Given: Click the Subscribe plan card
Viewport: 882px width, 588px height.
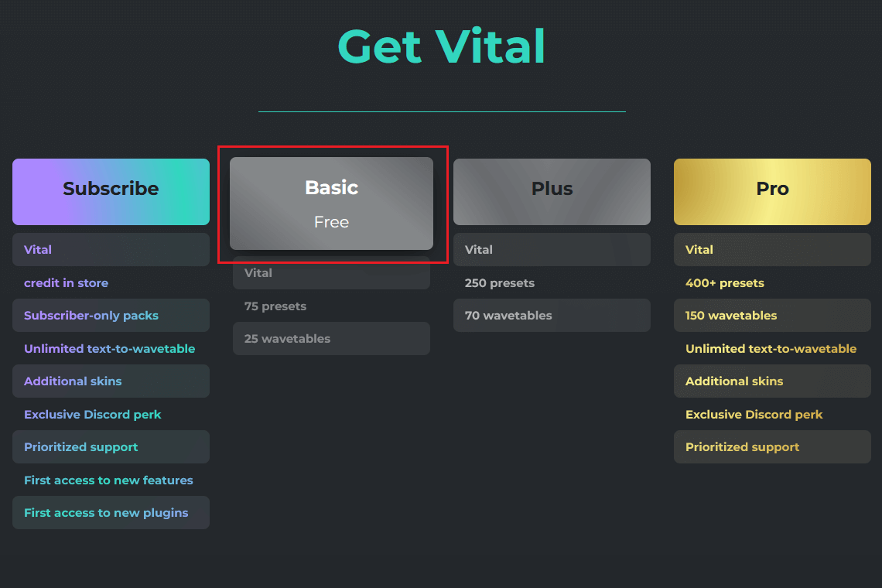Looking at the screenshot, I should 111,192.
